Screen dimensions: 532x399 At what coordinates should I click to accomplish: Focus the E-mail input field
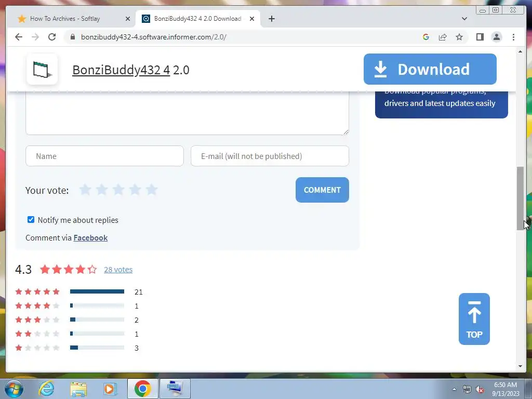pyautogui.click(x=270, y=156)
